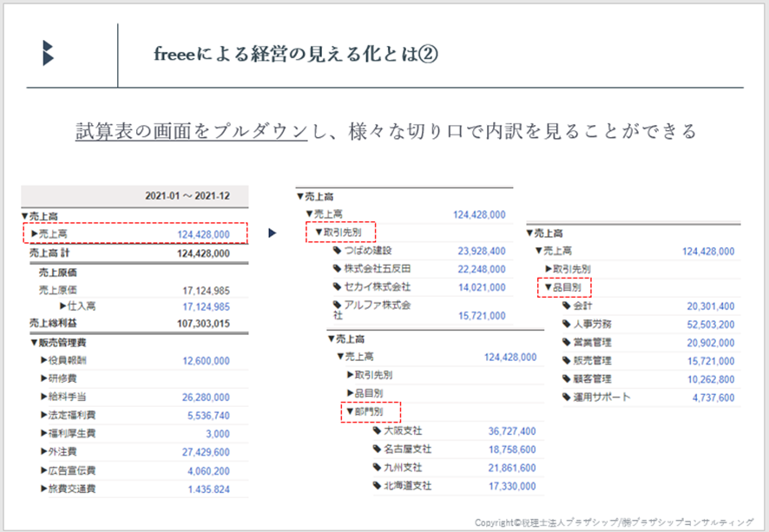769x532 pixels.
Task: Click the tag icon beside 人事労務
Action: click(x=567, y=324)
